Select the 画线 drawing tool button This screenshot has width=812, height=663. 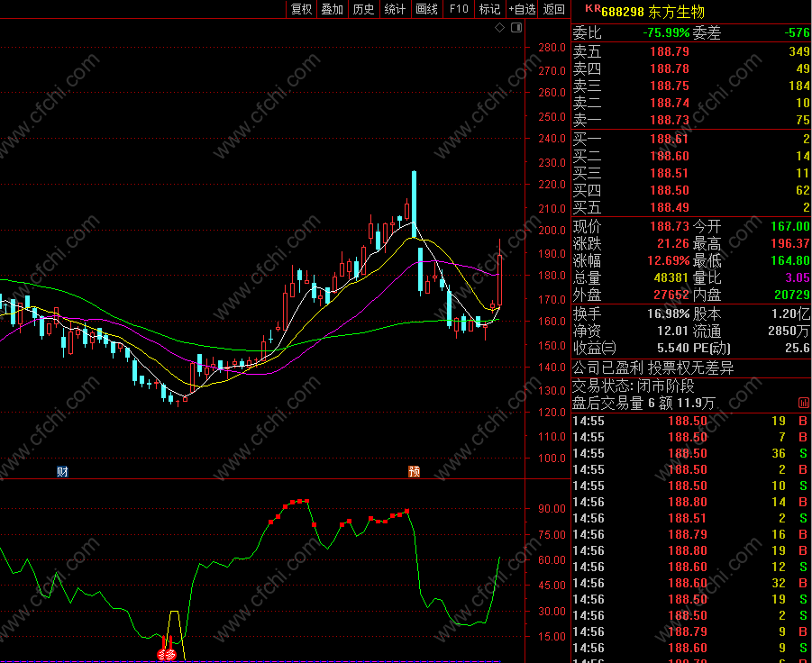pyautogui.click(x=426, y=9)
